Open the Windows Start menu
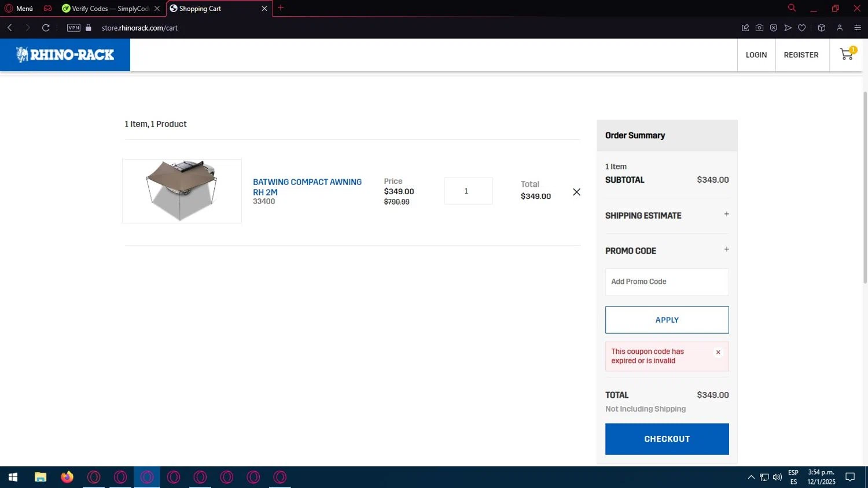 (13, 477)
